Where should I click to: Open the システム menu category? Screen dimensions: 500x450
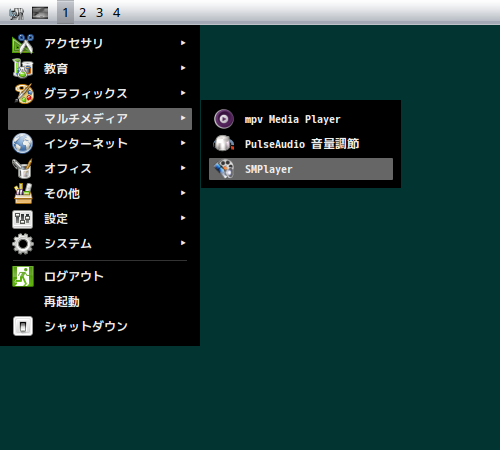coord(100,244)
